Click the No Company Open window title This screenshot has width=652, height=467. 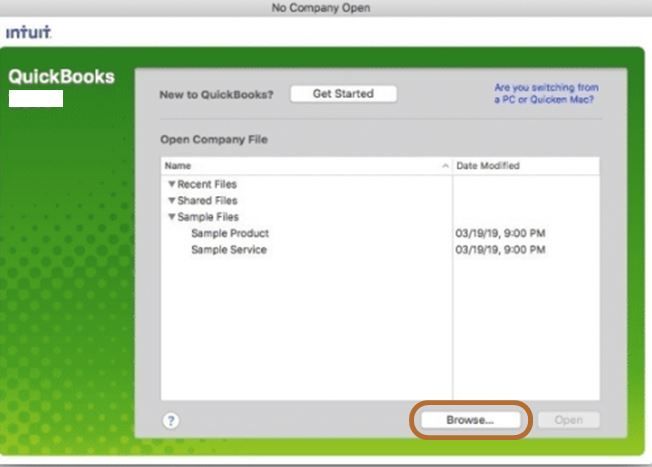(321, 8)
